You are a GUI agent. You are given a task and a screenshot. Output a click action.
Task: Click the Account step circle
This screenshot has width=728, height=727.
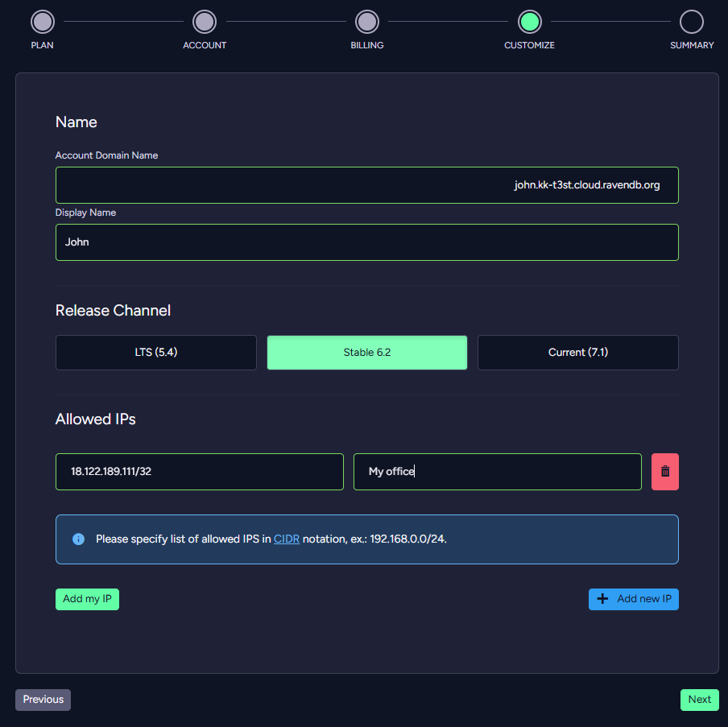coord(205,22)
